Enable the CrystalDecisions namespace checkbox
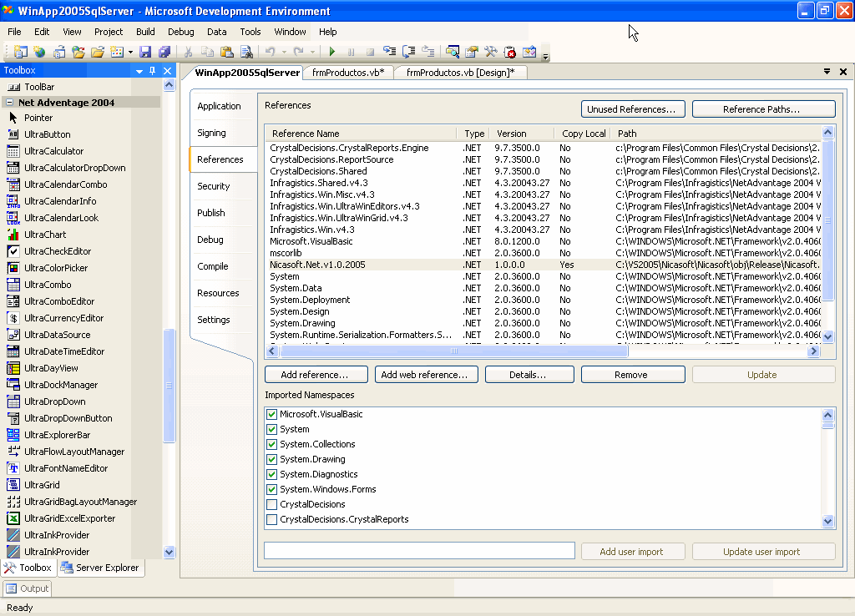Screen dimensions: 855x616 (271, 504)
